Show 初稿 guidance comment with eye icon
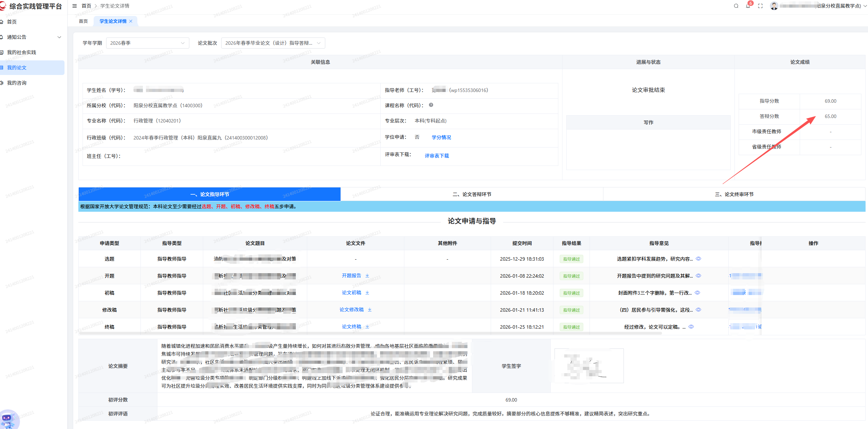The width and height of the screenshot is (868, 429). (x=697, y=293)
